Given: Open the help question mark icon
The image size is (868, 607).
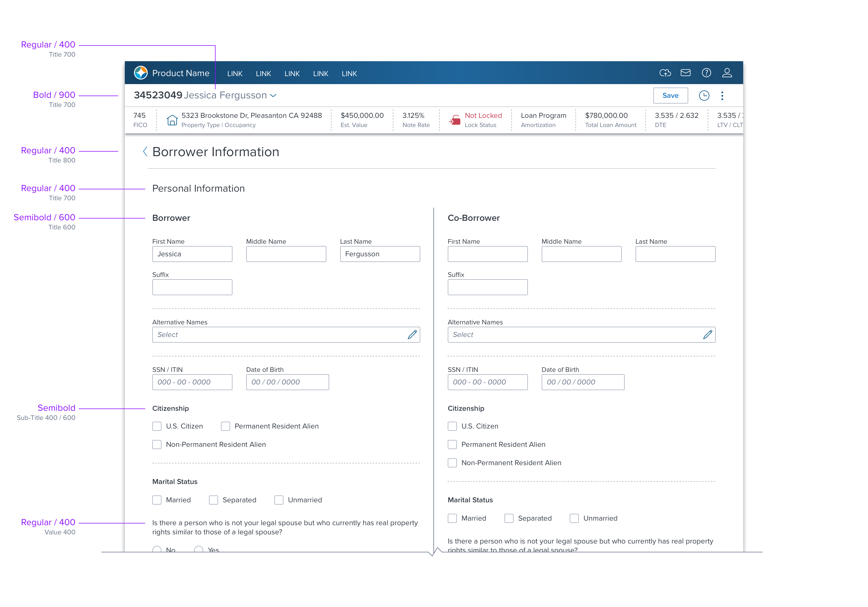Looking at the screenshot, I should pos(706,73).
